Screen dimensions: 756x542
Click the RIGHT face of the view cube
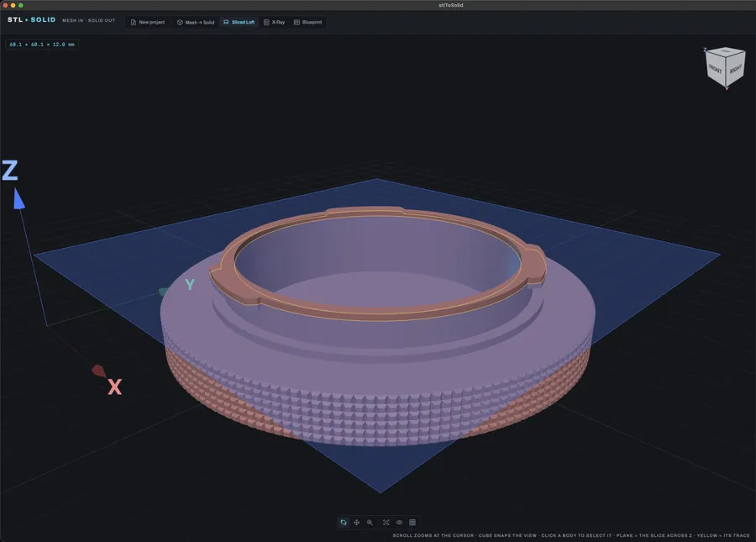click(735, 70)
